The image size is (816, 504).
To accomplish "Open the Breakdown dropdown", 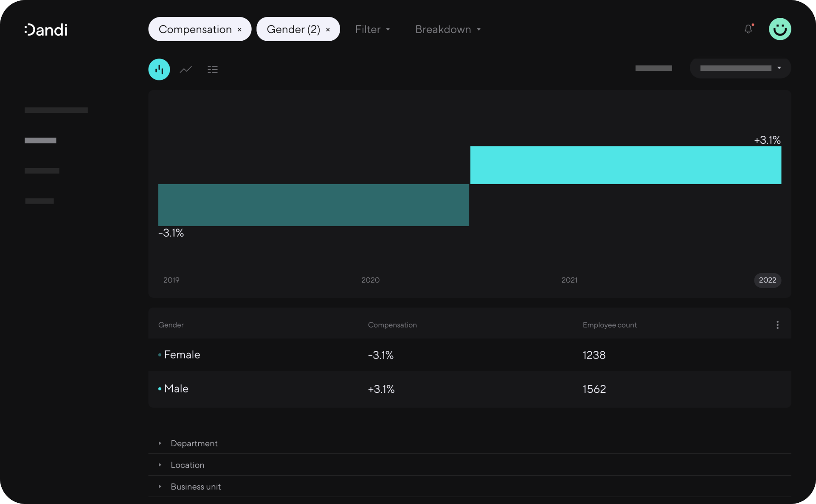I will (x=448, y=29).
